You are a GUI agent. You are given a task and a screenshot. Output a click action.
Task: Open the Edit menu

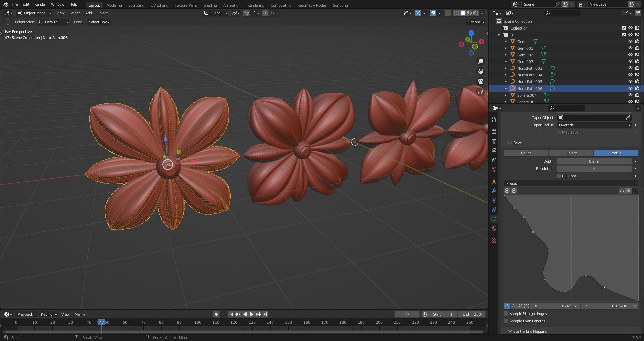click(x=26, y=4)
